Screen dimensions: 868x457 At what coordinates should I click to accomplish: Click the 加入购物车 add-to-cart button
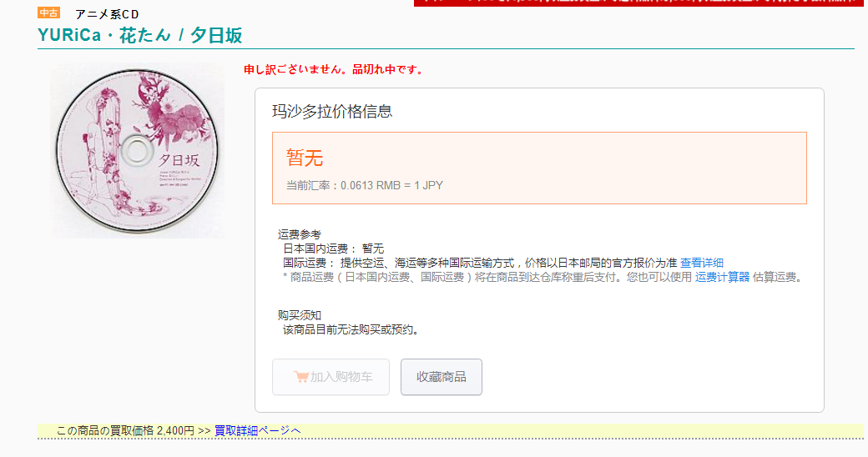click(x=331, y=377)
